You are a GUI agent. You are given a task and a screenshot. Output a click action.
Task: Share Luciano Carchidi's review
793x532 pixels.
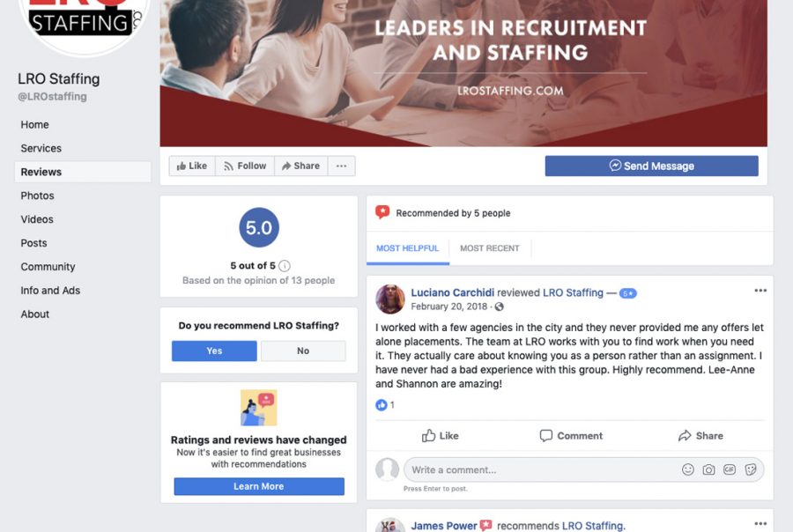point(700,435)
